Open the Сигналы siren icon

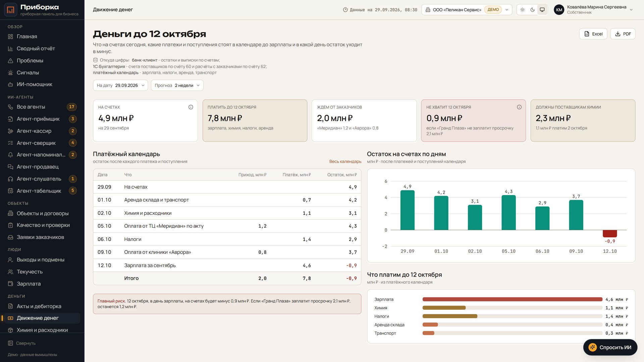tap(10, 73)
